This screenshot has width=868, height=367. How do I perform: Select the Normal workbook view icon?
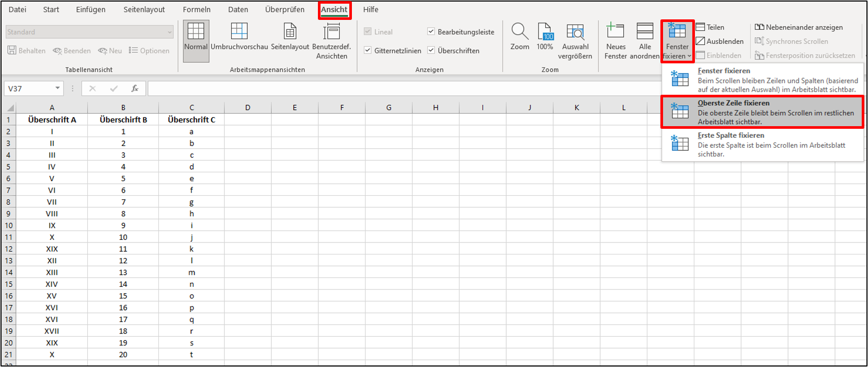pos(196,41)
